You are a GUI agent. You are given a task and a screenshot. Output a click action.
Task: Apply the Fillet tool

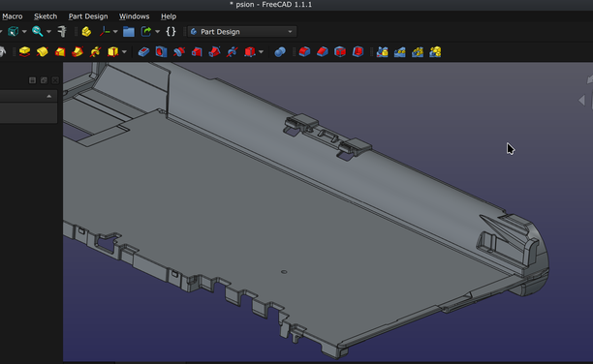[304, 51]
